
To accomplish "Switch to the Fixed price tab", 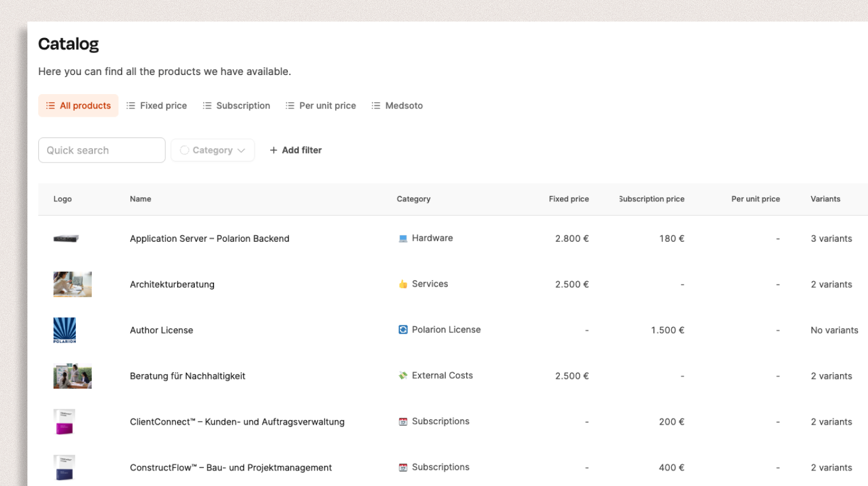I will (x=157, y=105).
